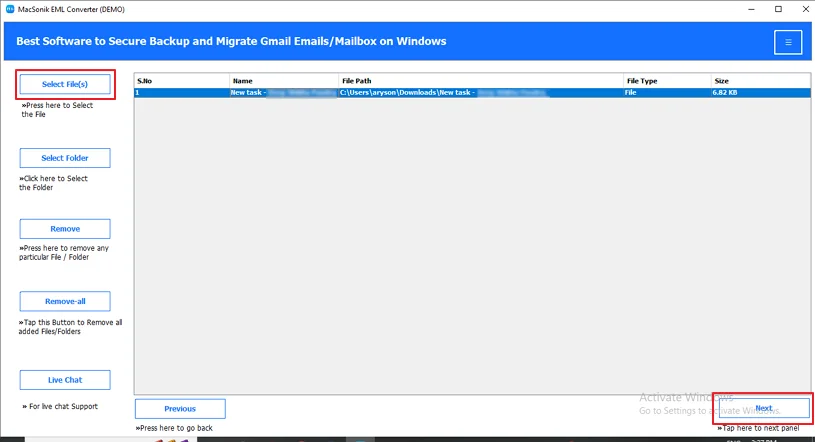This screenshot has width=815, height=442.
Task: Minimize the MacSonik EML Converter window
Action: pos(751,9)
